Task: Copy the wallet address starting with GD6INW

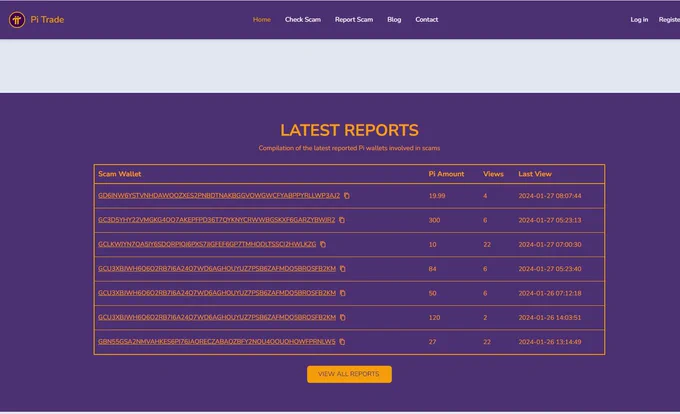Action: 347,196
